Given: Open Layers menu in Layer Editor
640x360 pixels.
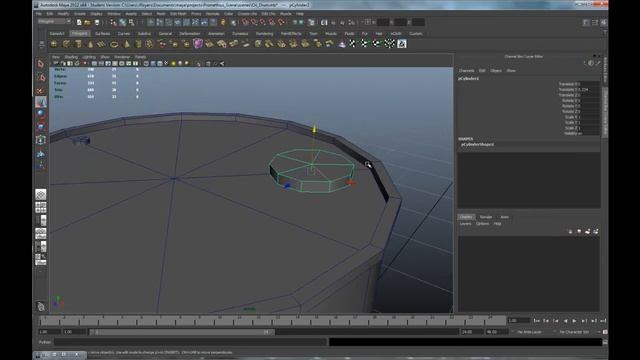Looking at the screenshot, I should 465,224.
